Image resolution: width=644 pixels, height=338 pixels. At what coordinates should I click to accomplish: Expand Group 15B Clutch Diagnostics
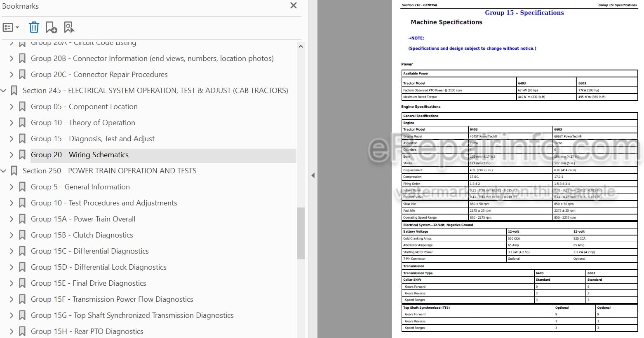coord(12,235)
